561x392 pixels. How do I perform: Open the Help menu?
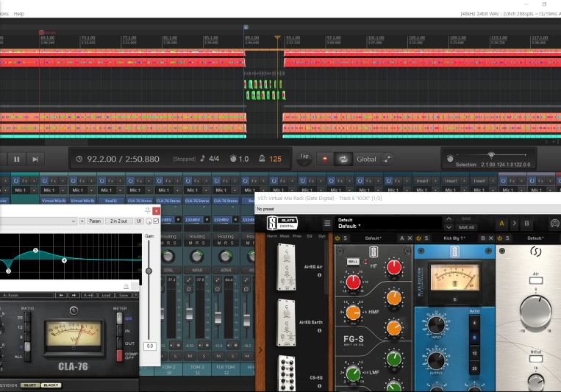pos(19,13)
